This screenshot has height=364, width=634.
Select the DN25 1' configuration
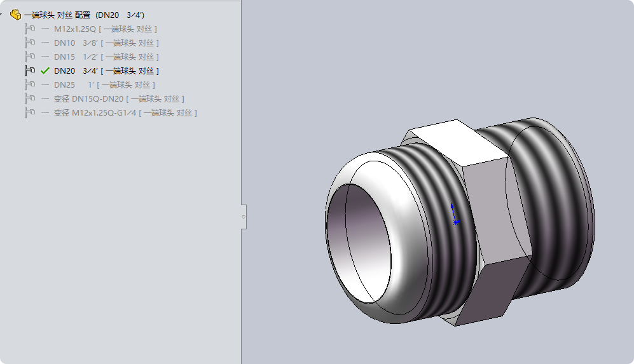[104, 85]
